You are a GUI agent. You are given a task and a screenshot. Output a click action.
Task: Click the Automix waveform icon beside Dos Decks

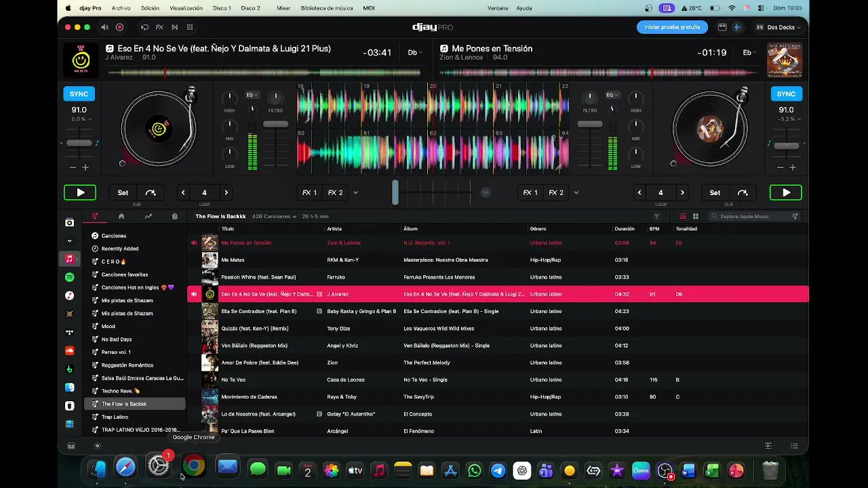point(737,27)
